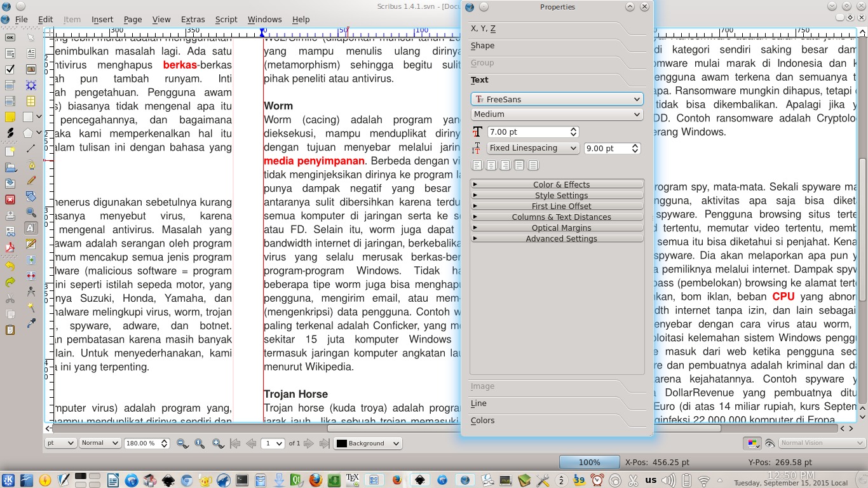Go to the next page with arrow button
868x488 pixels.
tap(309, 443)
